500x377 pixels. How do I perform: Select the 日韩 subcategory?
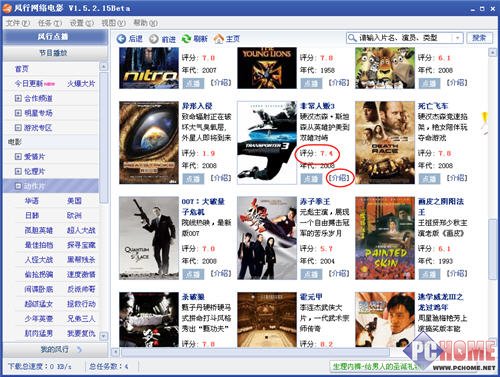[32, 216]
